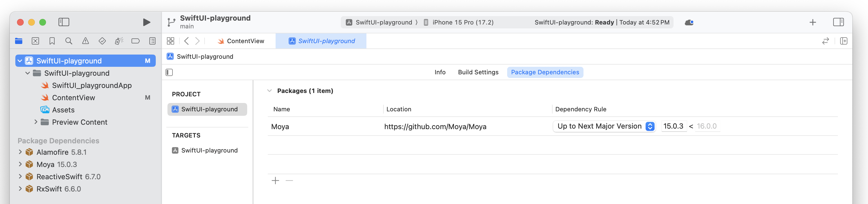Hide the project and targets list
Image resolution: width=868 pixels, height=204 pixels.
(x=169, y=72)
